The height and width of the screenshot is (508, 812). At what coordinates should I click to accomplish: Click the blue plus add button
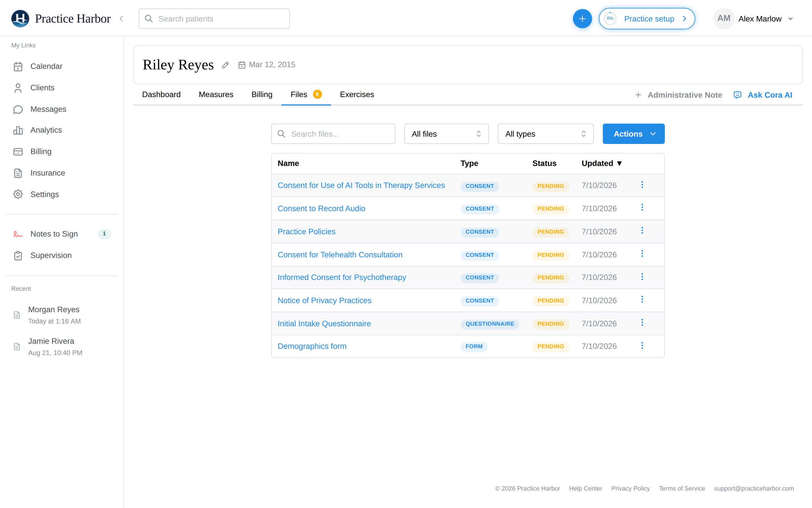(x=582, y=19)
